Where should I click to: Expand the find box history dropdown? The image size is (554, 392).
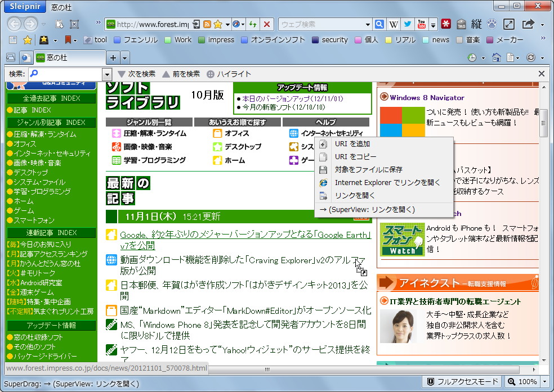coord(107,73)
